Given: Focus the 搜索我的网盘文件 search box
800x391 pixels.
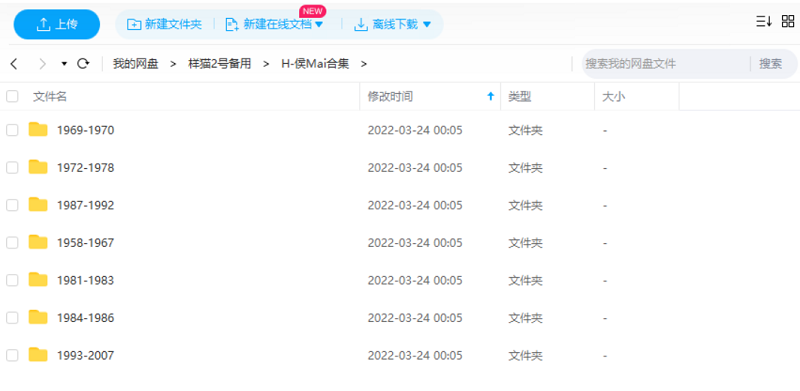Looking at the screenshot, I should point(665,64).
